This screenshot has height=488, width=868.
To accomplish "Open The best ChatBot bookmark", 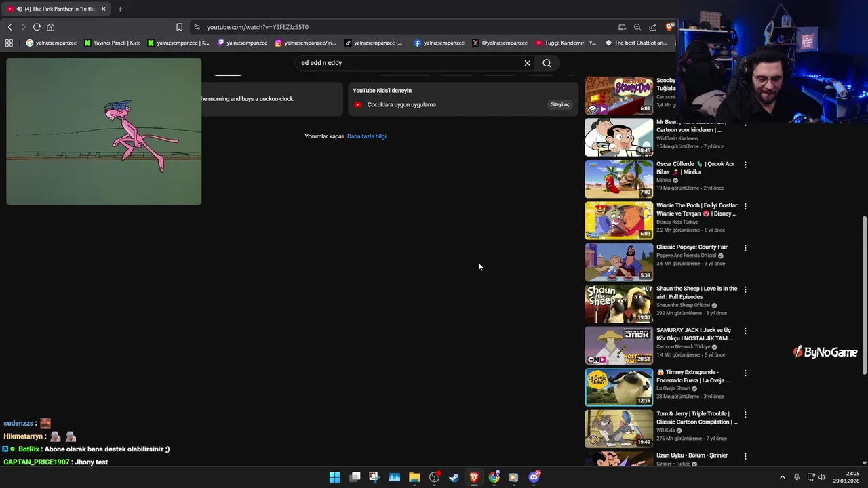I will (x=636, y=43).
